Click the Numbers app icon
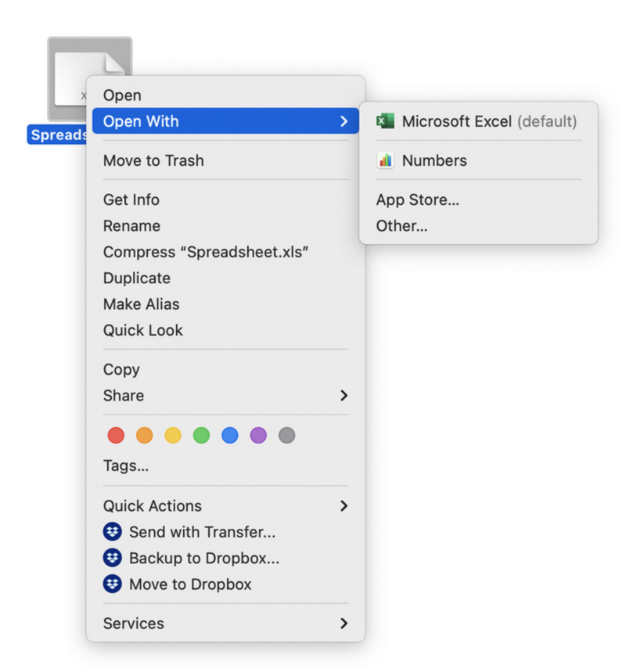 (x=385, y=160)
